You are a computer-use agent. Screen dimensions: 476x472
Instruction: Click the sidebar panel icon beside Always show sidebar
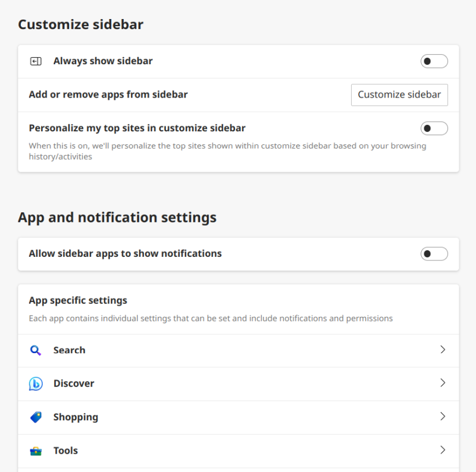click(36, 61)
